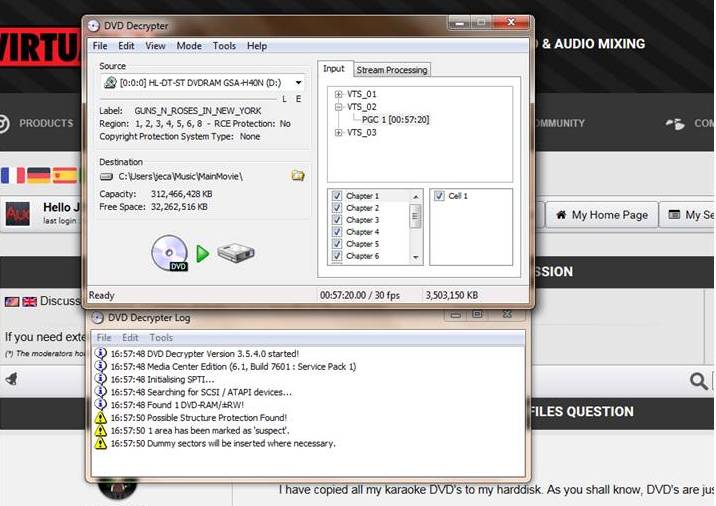Uncheck Cell 1 checkbox

(439, 196)
